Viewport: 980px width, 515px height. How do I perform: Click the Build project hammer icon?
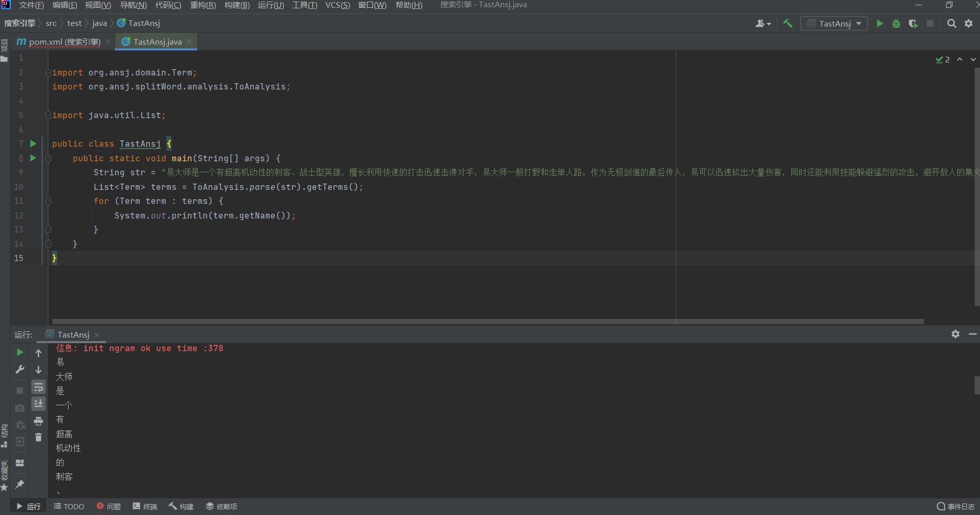click(788, 23)
